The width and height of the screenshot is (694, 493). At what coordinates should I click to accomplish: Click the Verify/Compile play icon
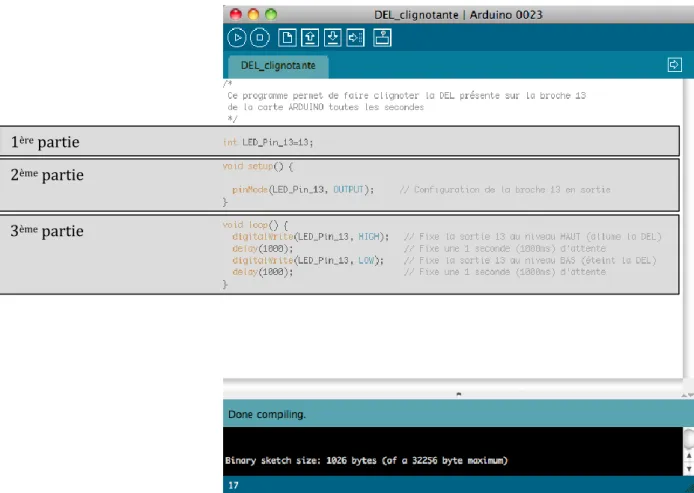pyautogui.click(x=237, y=38)
